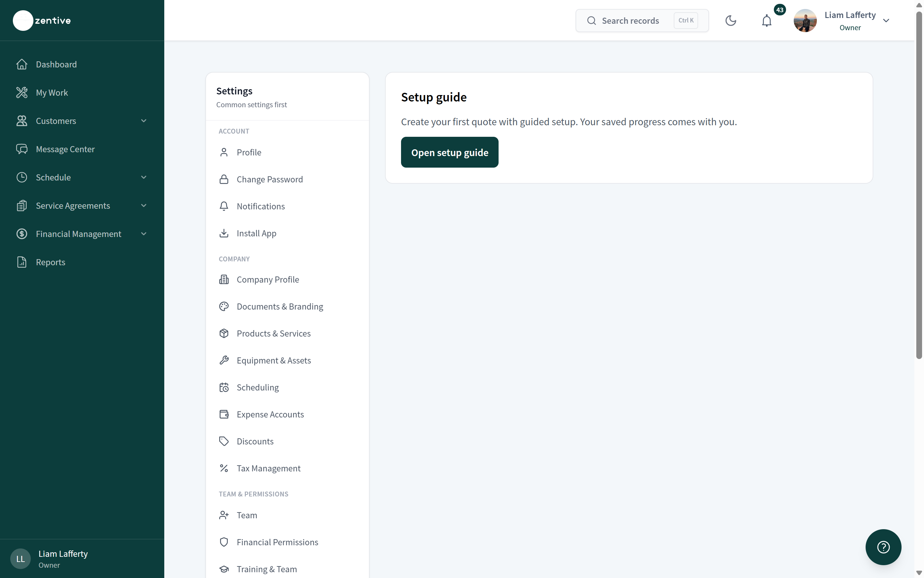924x578 pixels.
Task: Expand the Schedule submenu chevron
Action: tap(144, 177)
